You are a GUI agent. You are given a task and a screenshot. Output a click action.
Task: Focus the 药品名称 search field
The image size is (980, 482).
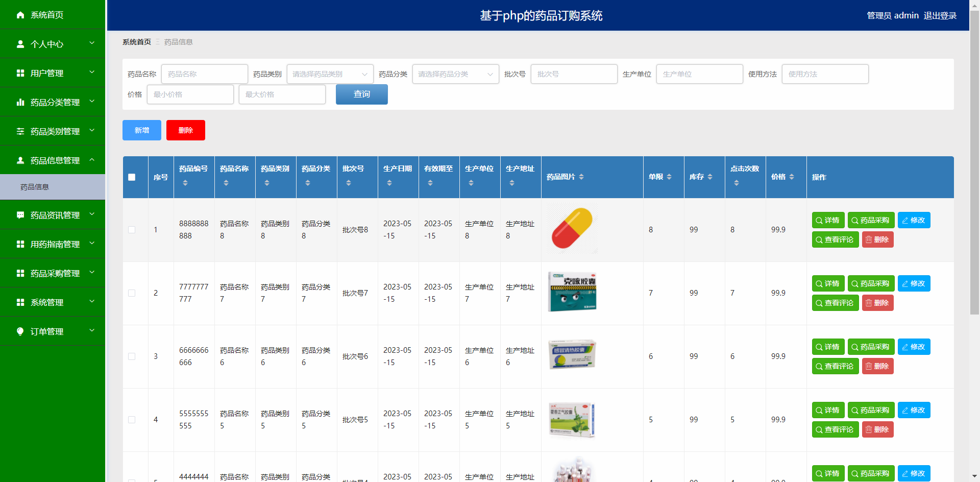[204, 74]
